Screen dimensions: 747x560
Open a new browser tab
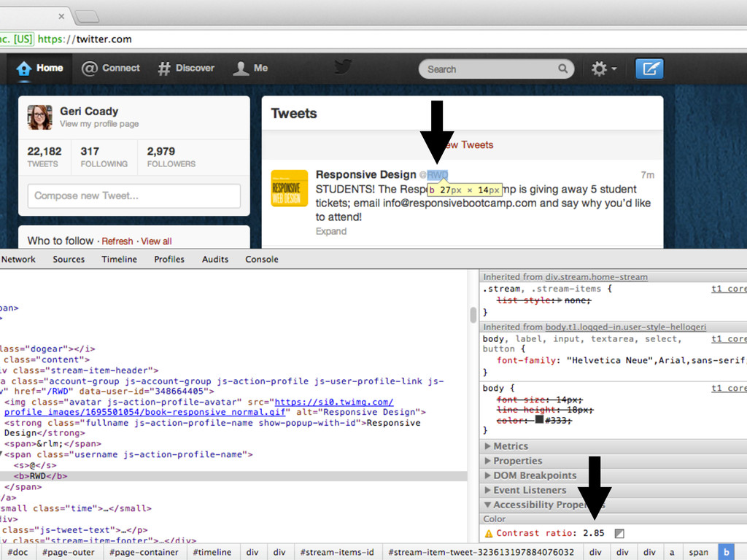click(x=88, y=17)
